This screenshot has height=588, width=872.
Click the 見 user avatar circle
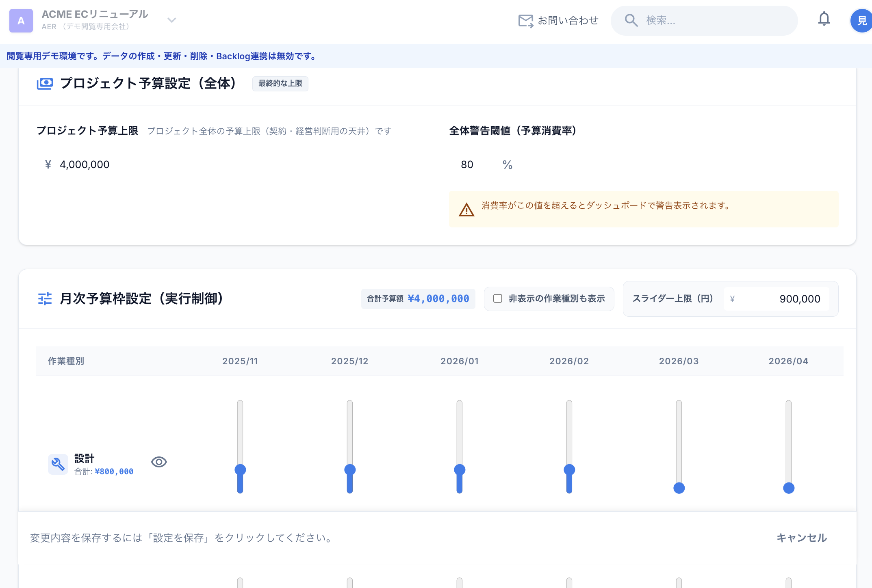tap(861, 20)
